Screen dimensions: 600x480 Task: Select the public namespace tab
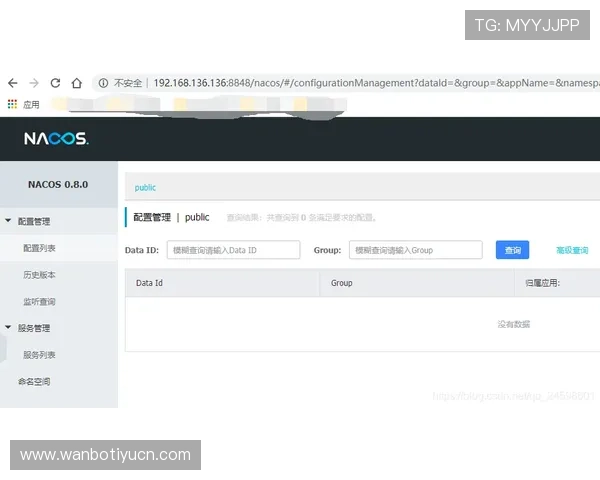point(145,188)
